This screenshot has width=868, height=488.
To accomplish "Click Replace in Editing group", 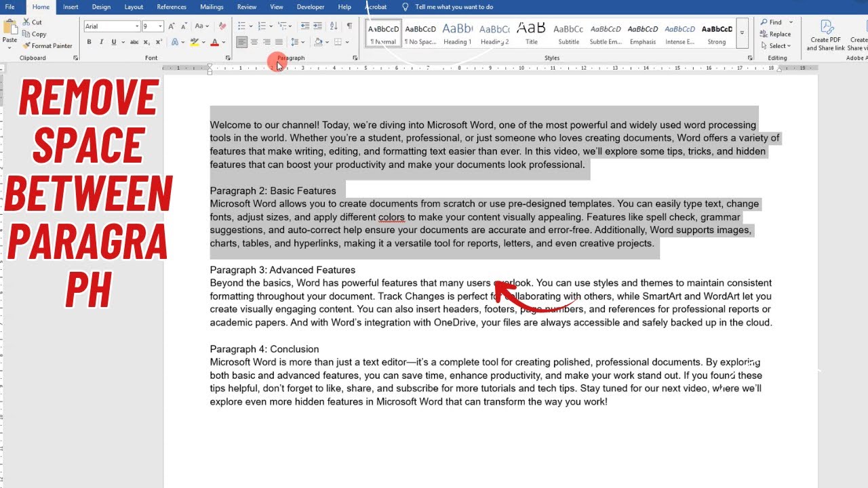I will click(x=776, y=34).
